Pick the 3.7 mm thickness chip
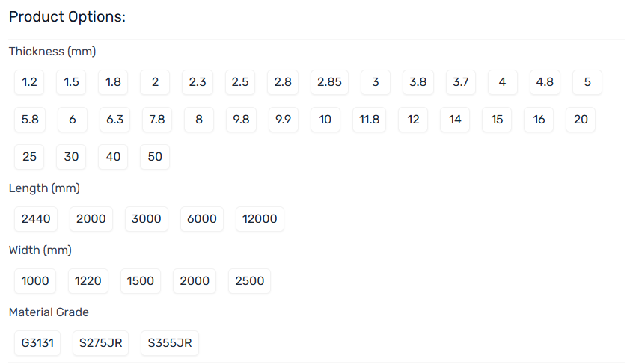Viewport: 630px width, 364px height. (460, 82)
